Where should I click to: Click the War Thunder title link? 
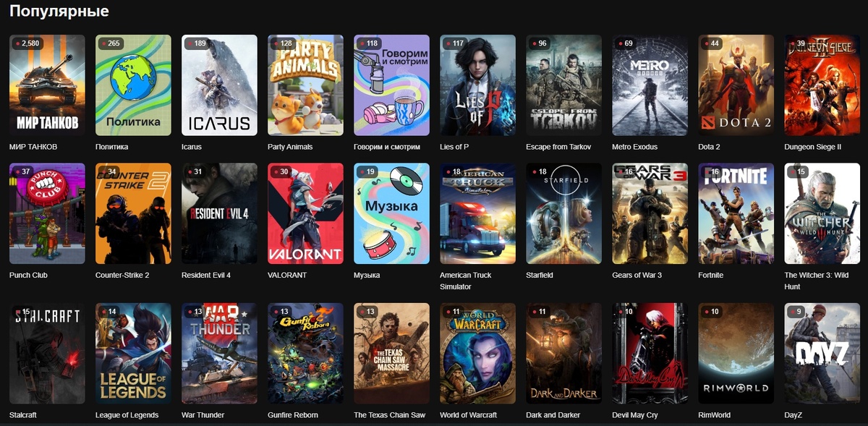click(203, 415)
